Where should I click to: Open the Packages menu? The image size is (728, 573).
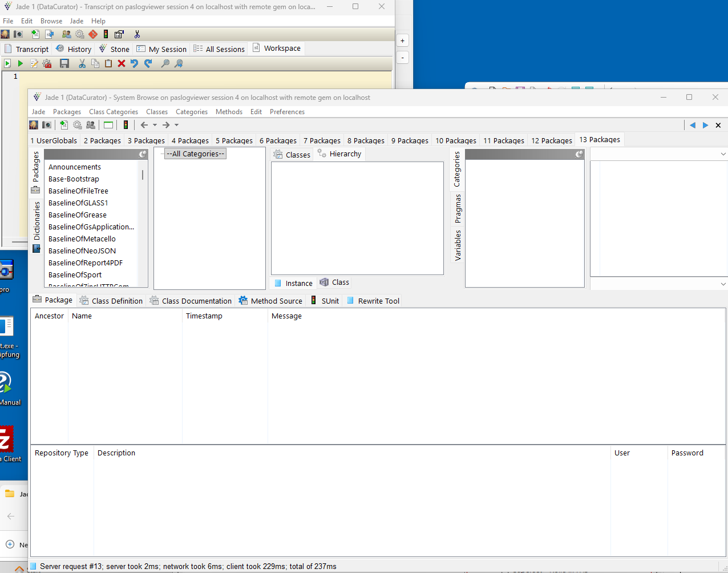coord(67,112)
